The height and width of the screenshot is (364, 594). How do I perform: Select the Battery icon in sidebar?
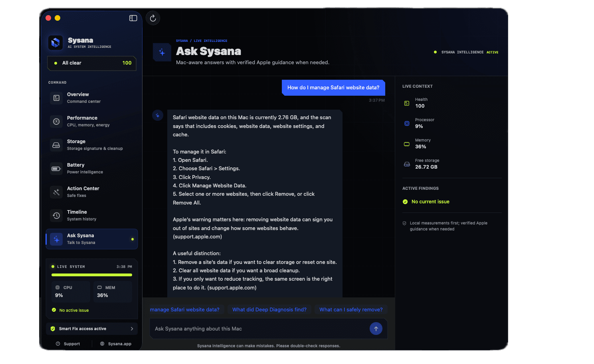pyautogui.click(x=56, y=168)
